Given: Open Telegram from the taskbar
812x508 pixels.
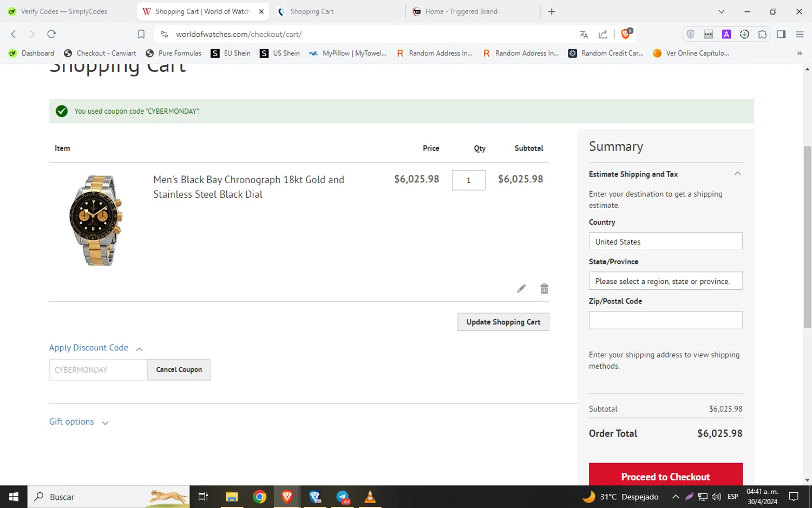Looking at the screenshot, I should pyautogui.click(x=343, y=497).
